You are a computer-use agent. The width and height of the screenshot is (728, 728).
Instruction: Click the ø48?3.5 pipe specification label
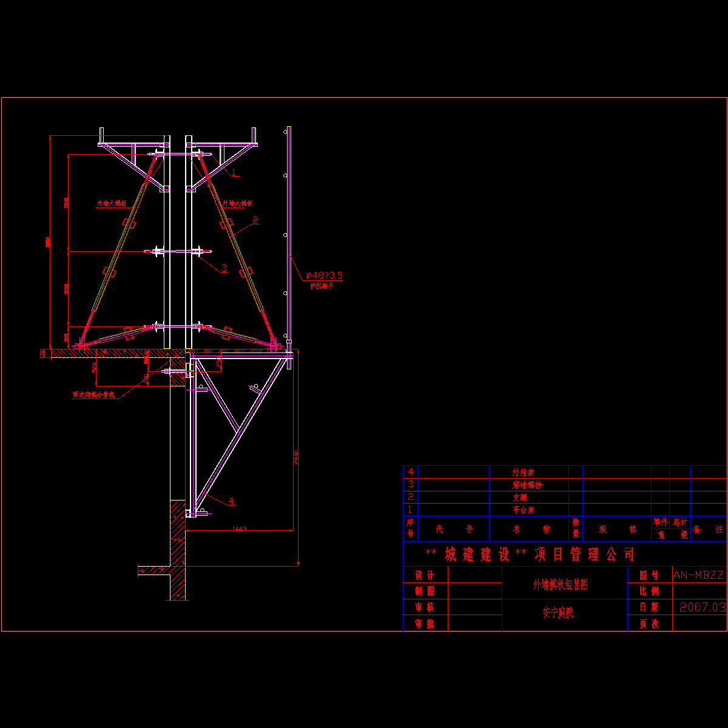(322, 275)
